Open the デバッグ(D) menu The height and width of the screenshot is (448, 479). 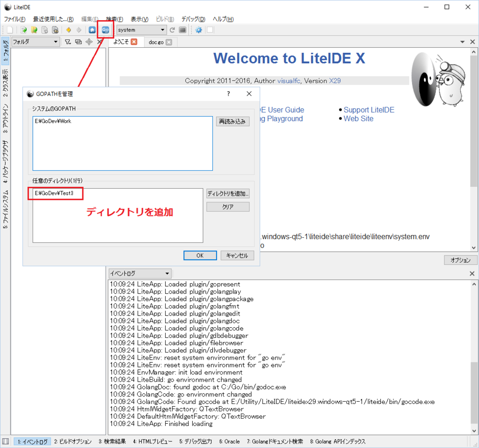point(193,19)
